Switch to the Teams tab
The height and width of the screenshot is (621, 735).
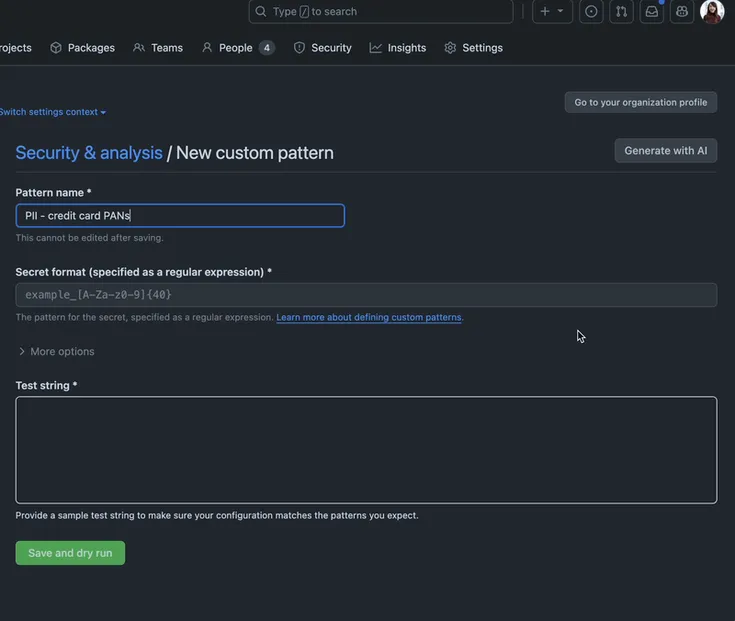[158, 48]
